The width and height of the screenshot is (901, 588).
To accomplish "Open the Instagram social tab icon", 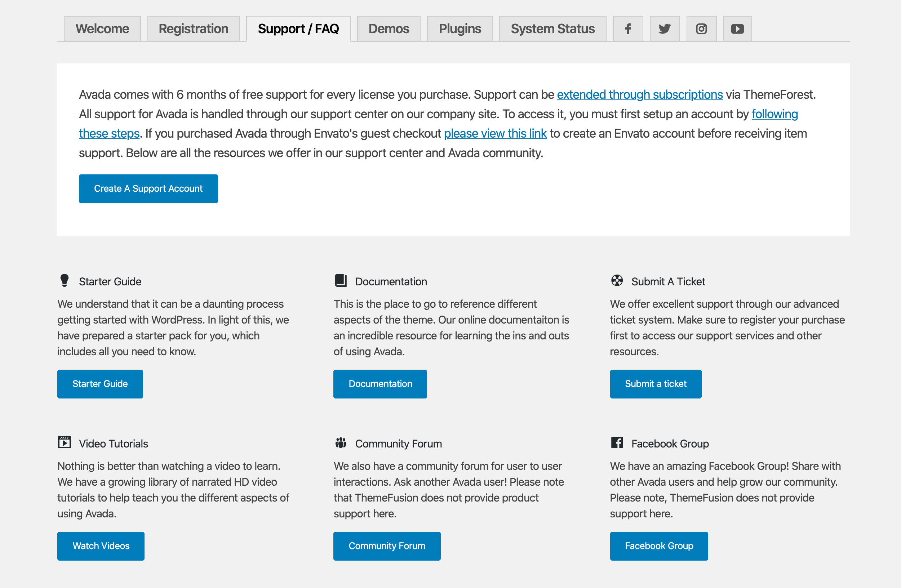I will tap(701, 29).
